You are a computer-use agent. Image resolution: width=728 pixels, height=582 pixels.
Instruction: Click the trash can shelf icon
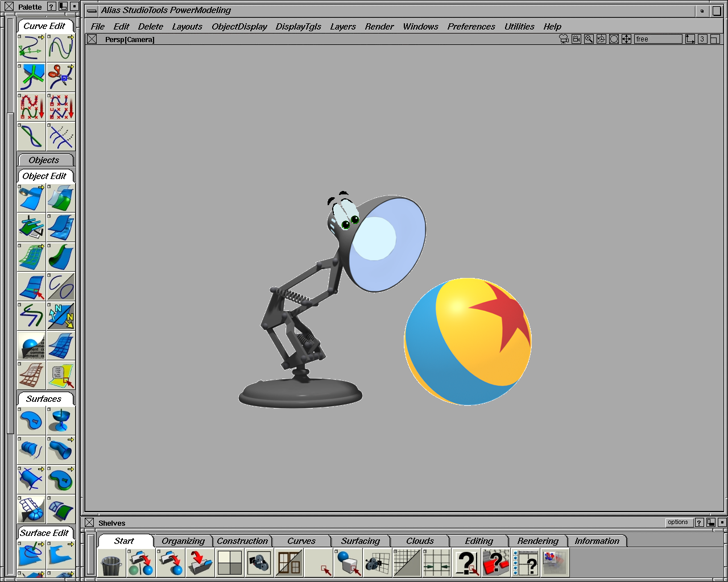click(x=111, y=563)
